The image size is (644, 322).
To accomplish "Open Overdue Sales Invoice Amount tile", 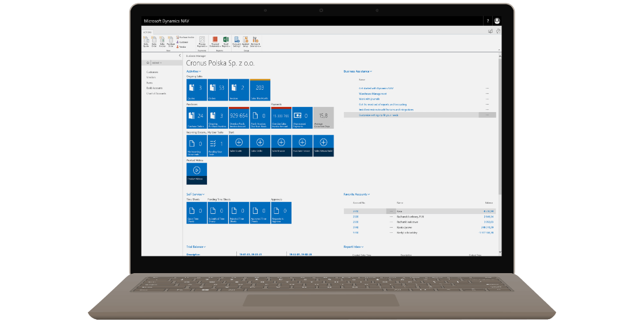I will [281, 118].
